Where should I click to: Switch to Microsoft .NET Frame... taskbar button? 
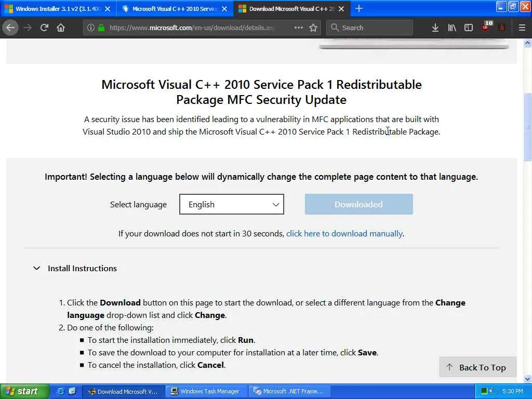pos(290,392)
